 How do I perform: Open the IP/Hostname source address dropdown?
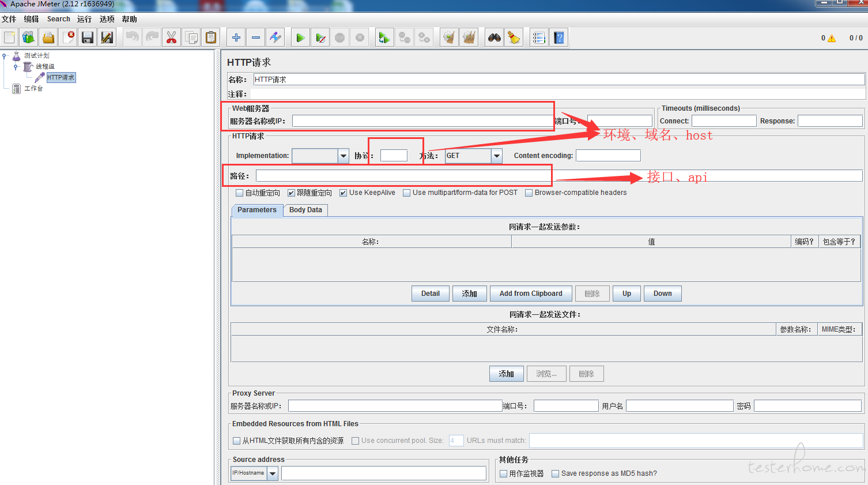[273, 473]
